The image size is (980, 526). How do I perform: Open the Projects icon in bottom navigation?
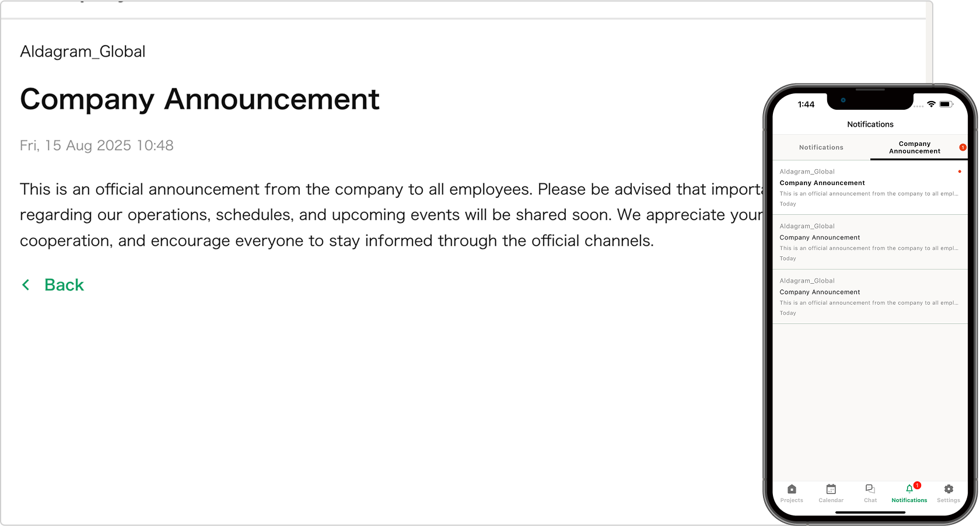(x=792, y=489)
